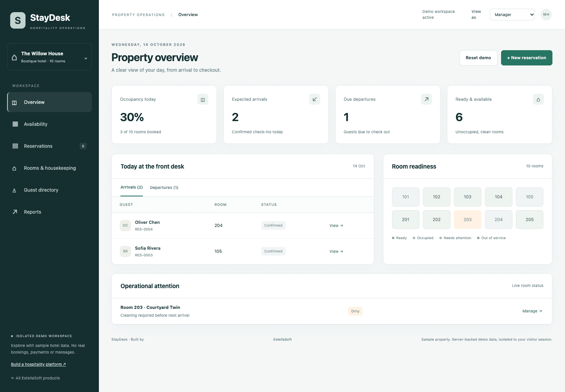Click Manage for Room 203

pos(532,311)
